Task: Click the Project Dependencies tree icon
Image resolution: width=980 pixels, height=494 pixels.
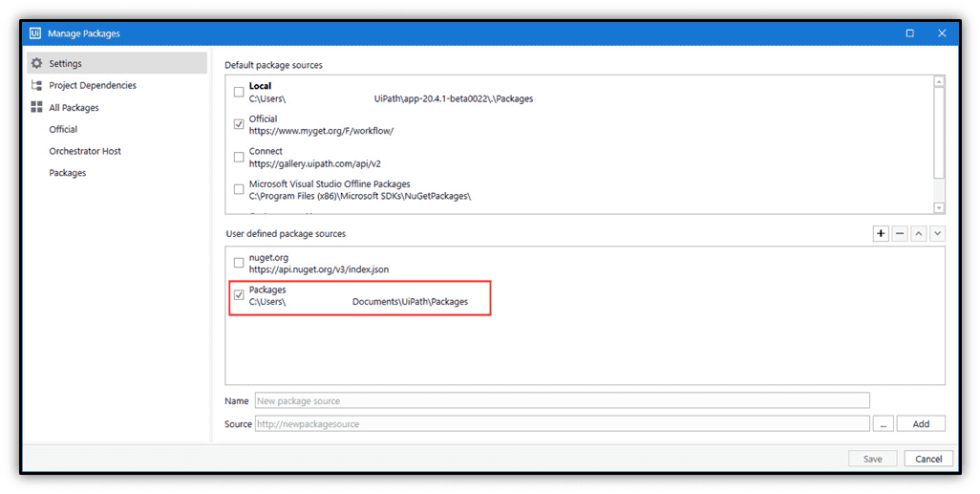Action: (x=37, y=85)
